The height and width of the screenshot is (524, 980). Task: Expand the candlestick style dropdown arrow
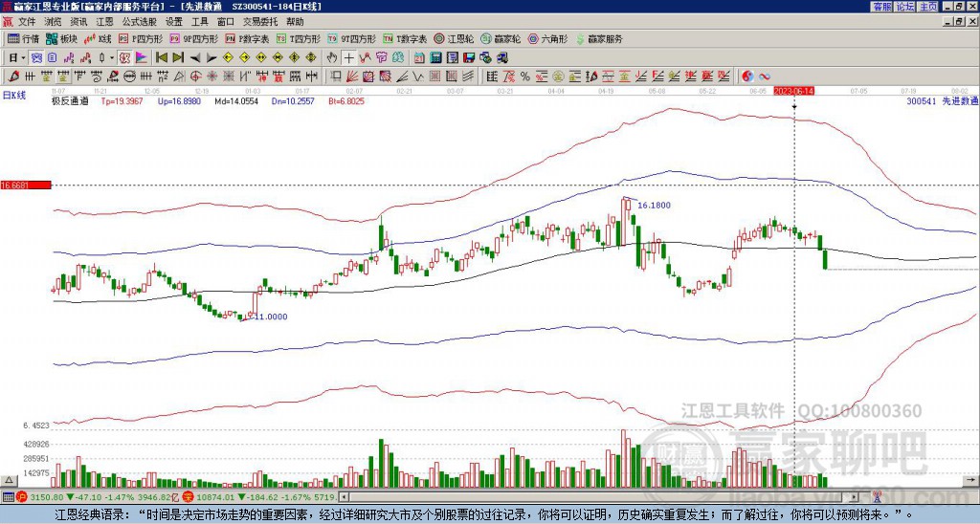[x=112, y=58]
